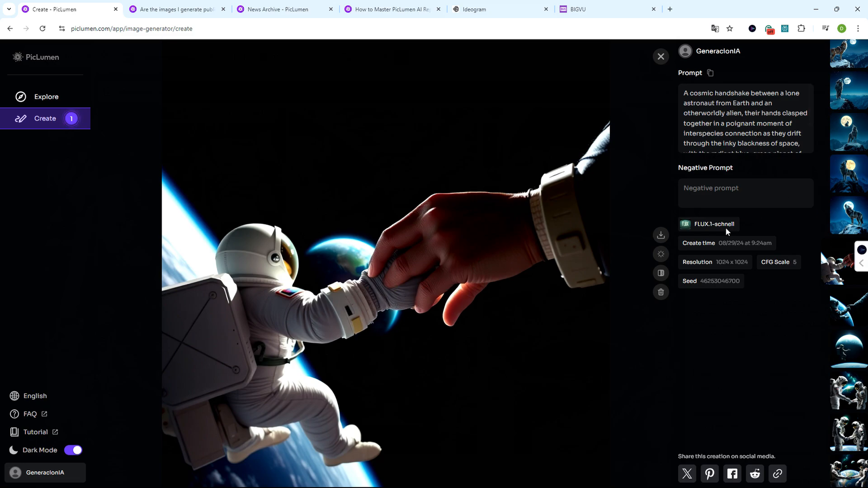Click the Negative prompt text field

click(x=745, y=193)
